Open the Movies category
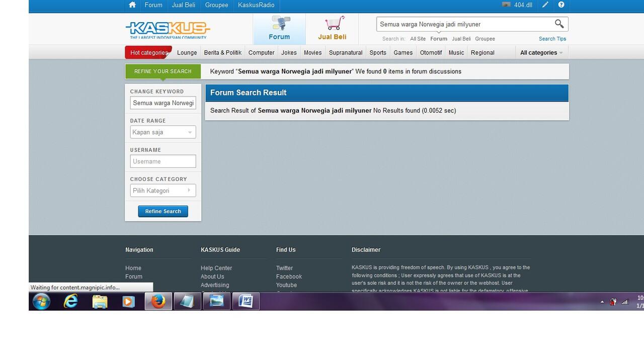 312,52
